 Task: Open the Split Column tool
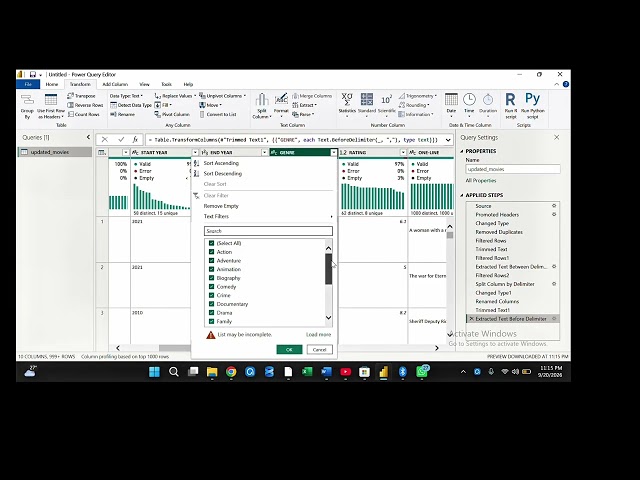point(262,106)
